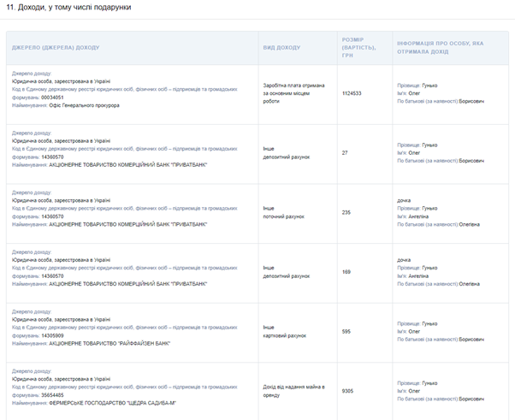
Task: Click 'Юридична особа, зареєстрована в Україні' in Офіс Генерального прокурора row
Action: (x=61, y=81)
